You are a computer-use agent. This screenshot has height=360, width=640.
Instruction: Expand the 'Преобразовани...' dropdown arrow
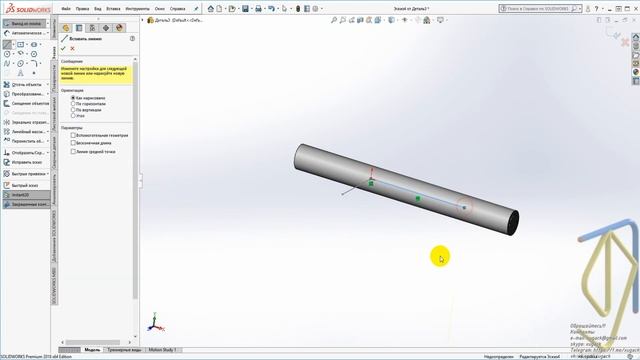click(47, 94)
